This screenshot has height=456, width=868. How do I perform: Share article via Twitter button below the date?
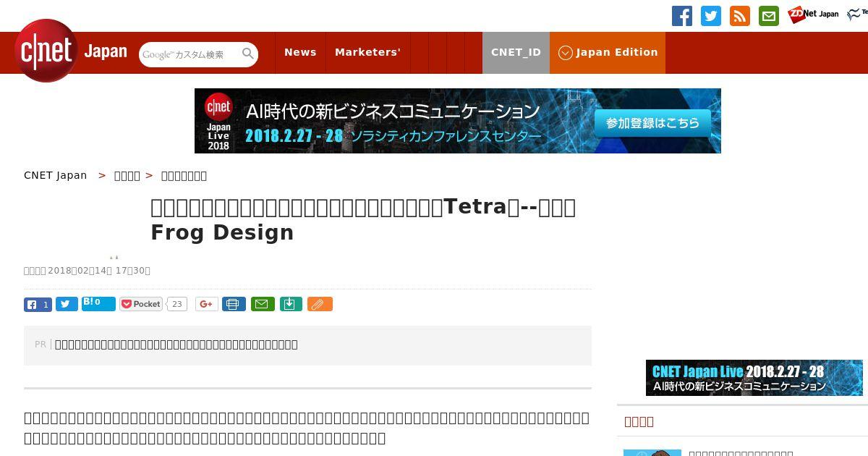pyautogui.click(x=67, y=305)
